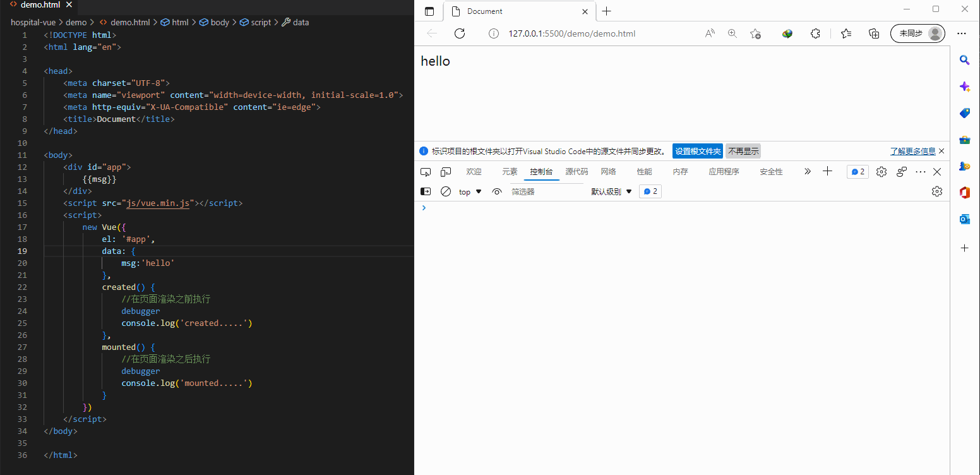980x475 pixels.
Task: View site information icon beside the URL
Action: [x=494, y=33]
